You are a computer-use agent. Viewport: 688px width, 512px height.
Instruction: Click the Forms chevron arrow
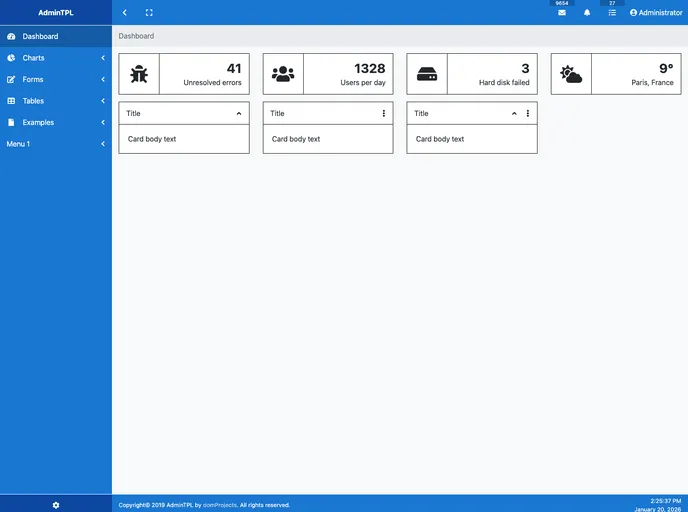pyautogui.click(x=103, y=79)
